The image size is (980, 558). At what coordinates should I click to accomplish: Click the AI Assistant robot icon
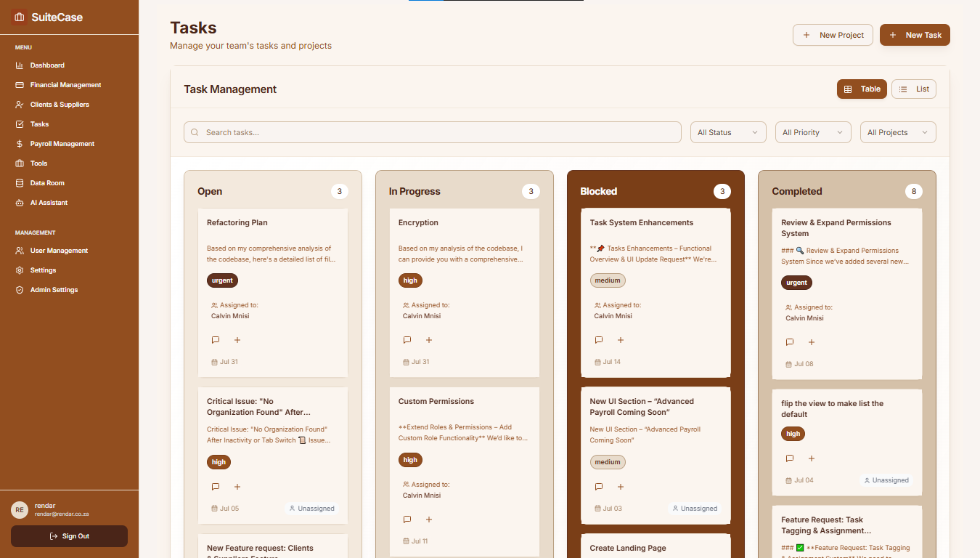click(20, 203)
